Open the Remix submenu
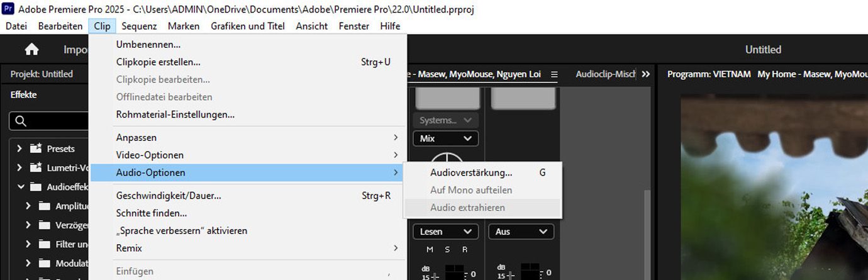The image size is (868, 280). (248, 248)
